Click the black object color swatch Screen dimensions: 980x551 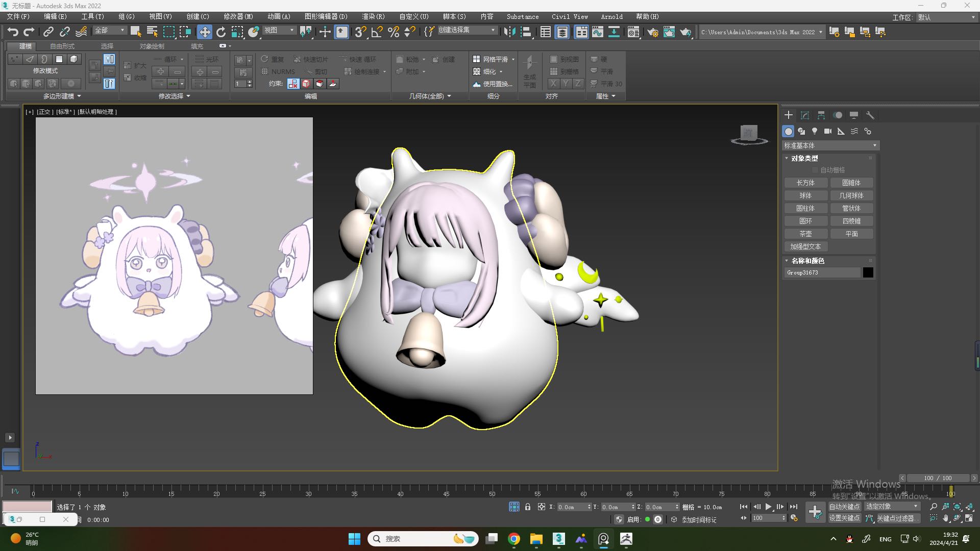pyautogui.click(x=868, y=273)
